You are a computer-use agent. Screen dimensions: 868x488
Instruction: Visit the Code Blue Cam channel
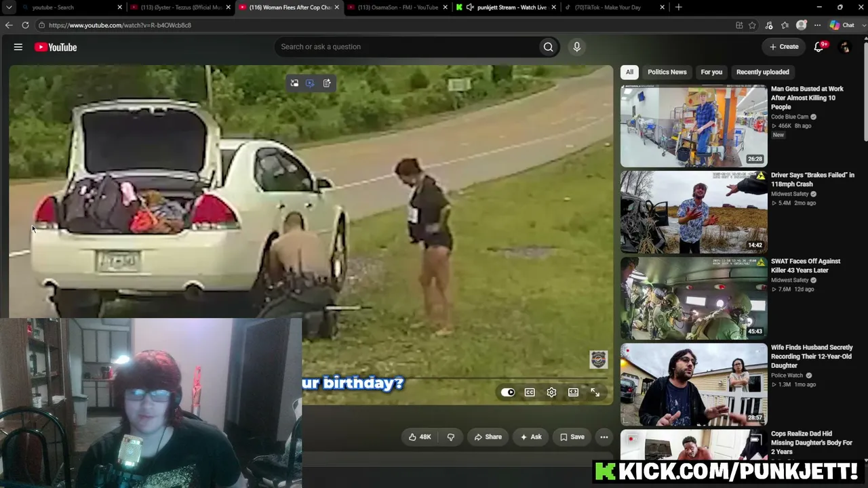pos(789,117)
